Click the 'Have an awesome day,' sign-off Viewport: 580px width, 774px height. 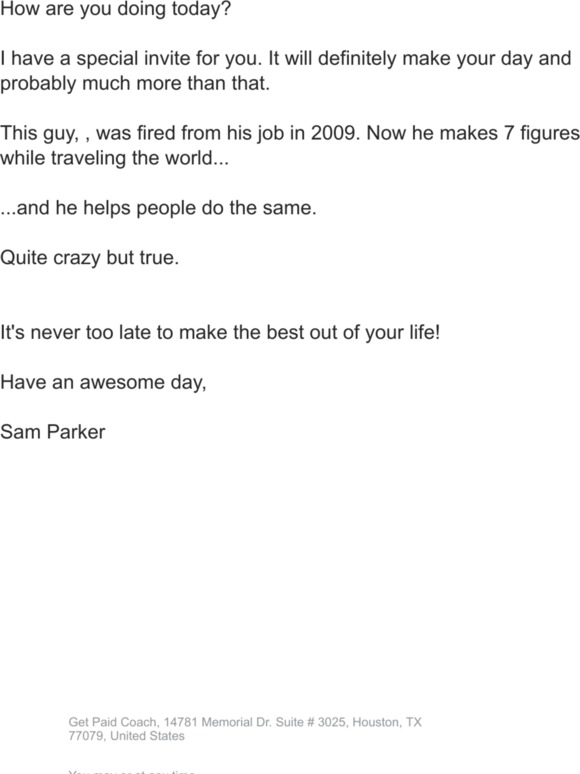103,382
